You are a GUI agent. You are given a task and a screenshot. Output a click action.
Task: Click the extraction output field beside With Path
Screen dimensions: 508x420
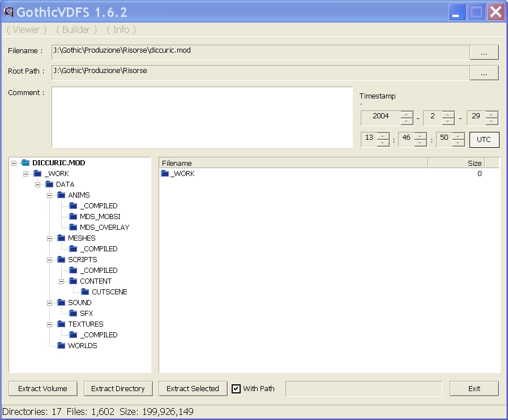click(364, 389)
